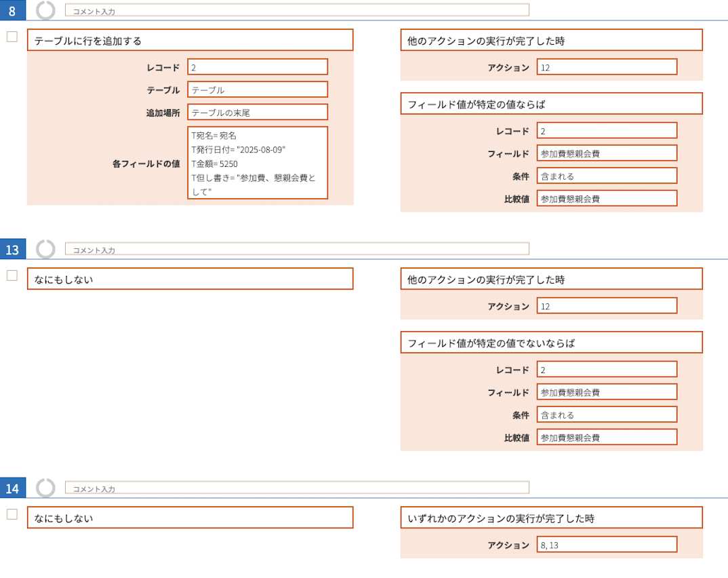Select the action number 8 badge
The width and height of the screenshot is (728, 578).
tap(12, 10)
